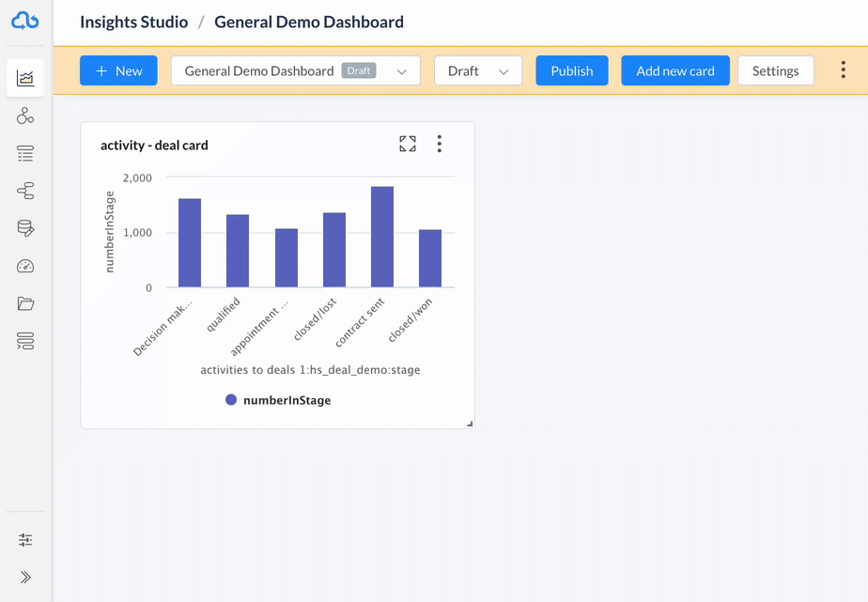Open the chart analytics sidebar icon
The height and width of the screenshot is (602, 868).
25,78
